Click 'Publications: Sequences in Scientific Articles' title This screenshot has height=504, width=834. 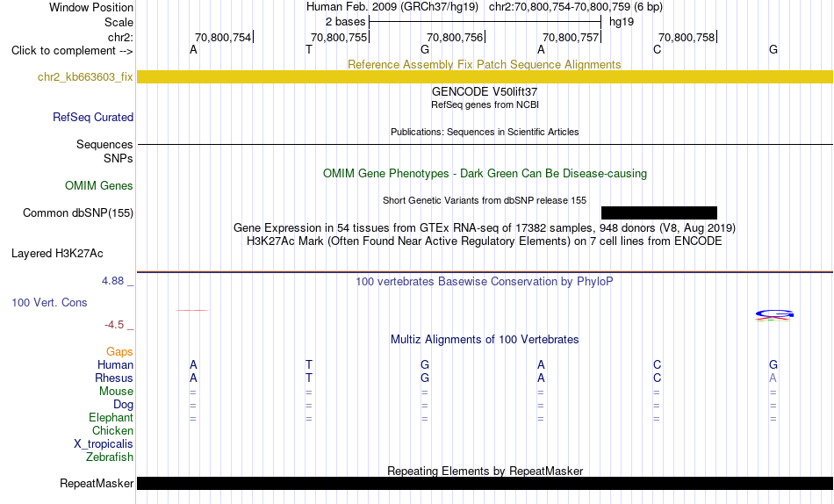(x=485, y=132)
